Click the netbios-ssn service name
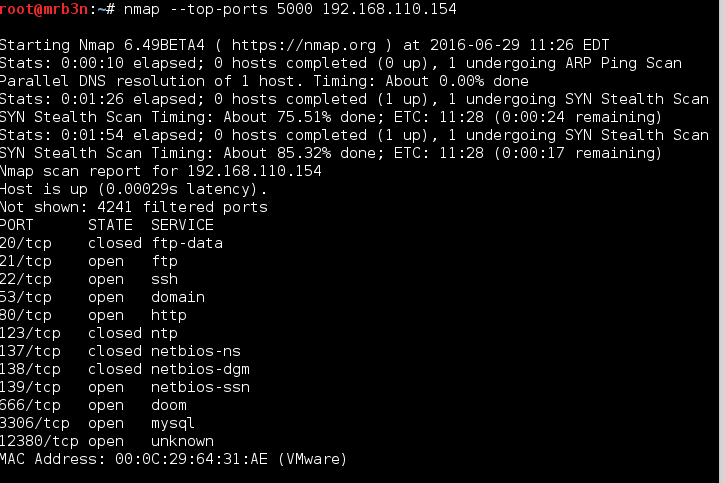 (200, 387)
